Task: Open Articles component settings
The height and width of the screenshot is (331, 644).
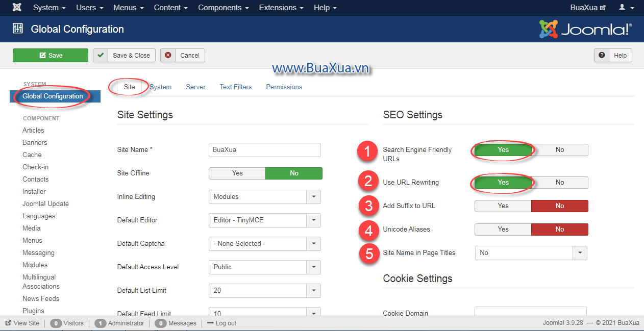Action: (x=33, y=130)
